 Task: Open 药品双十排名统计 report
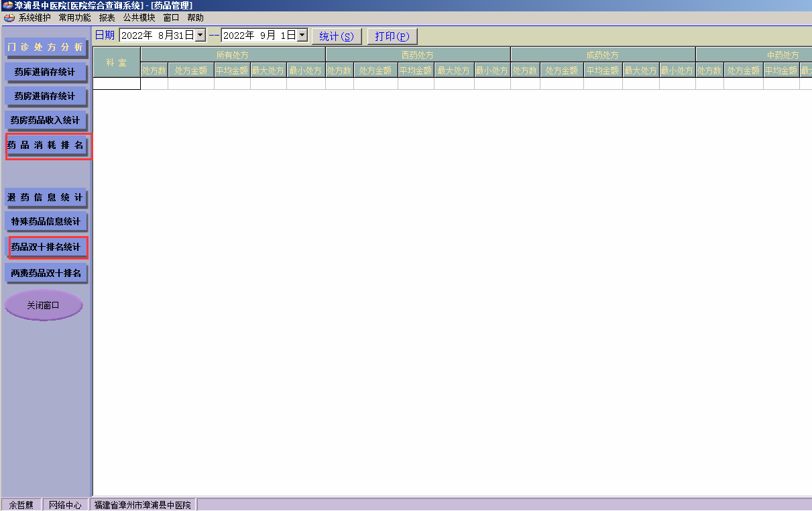point(46,247)
